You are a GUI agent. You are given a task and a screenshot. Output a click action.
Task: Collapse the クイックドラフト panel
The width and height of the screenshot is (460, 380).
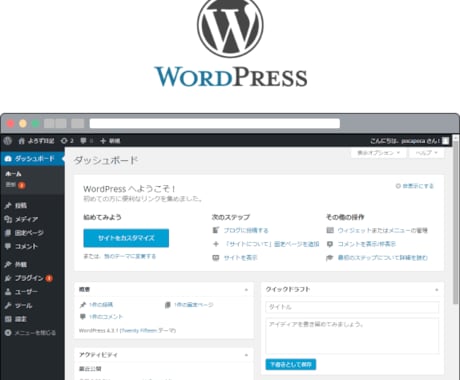pos(437,290)
